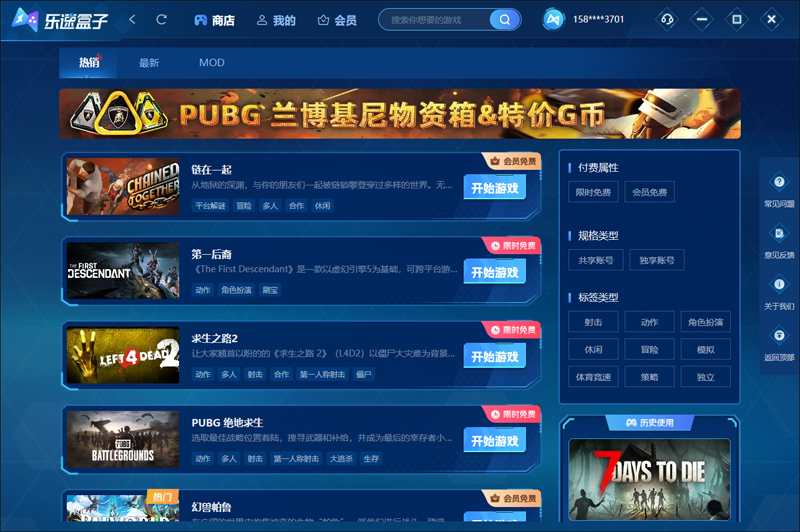The height and width of the screenshot is (532, 800).
Task: Click 开始游戏 for PUBG 绝地求生
Action: tap(494, 441)
